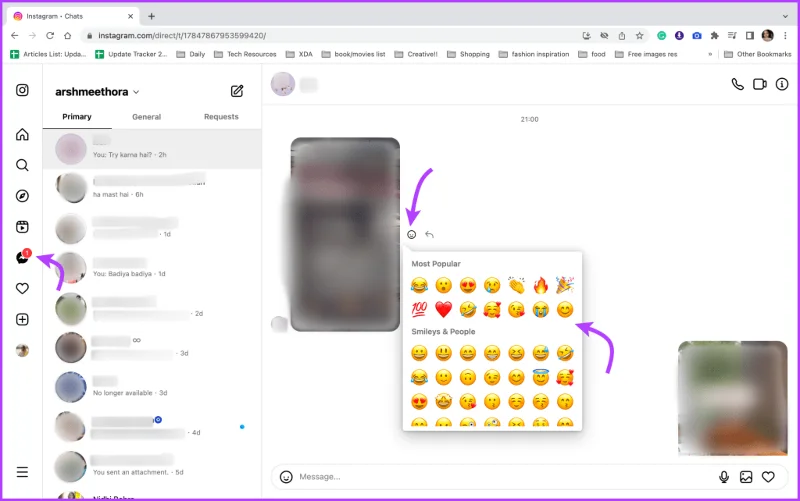
Task: Open Other Bookmarks folder
Action: click(x=758, y=54)
